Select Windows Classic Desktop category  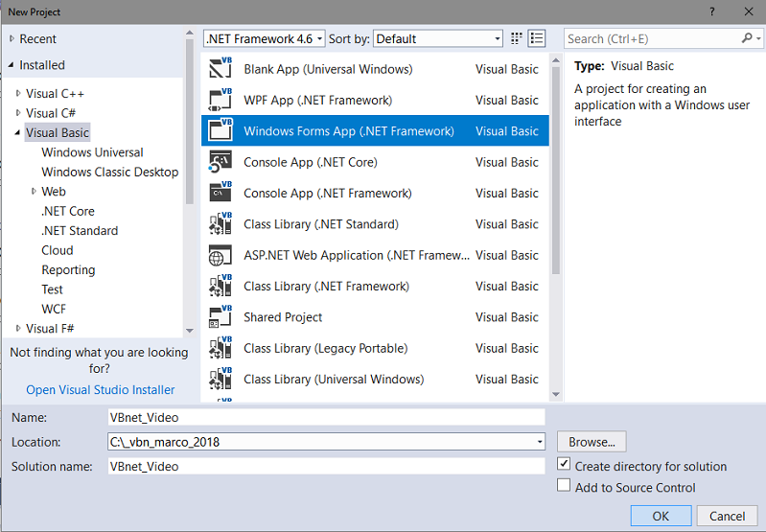[x=110, y=172]
